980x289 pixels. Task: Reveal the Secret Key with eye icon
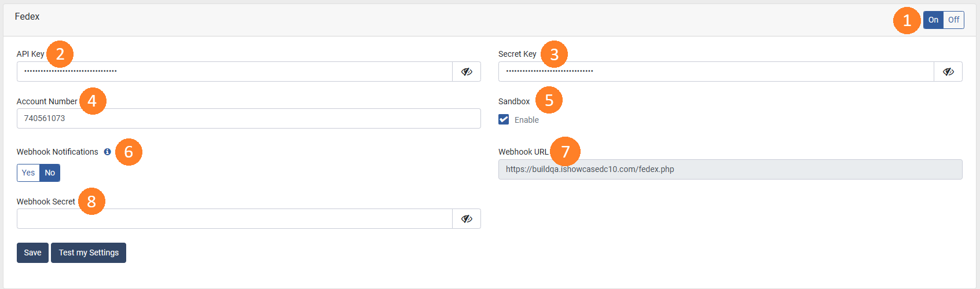click(x=948, y=72)
